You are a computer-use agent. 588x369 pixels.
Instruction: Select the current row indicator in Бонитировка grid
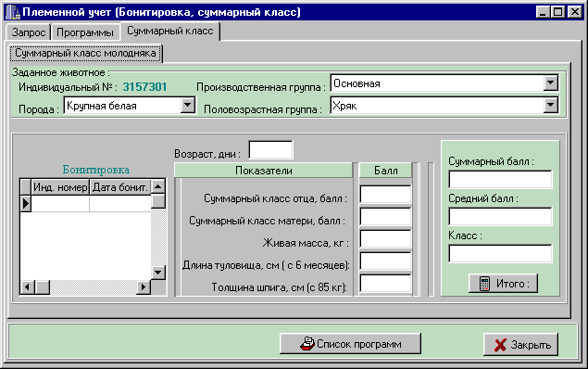26,203
